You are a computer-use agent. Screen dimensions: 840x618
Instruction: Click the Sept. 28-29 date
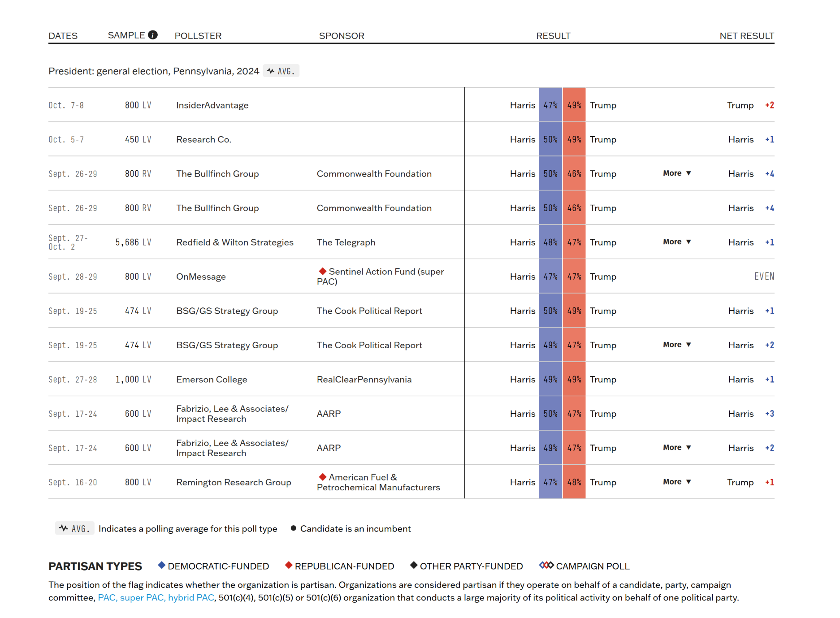point(73,277)
